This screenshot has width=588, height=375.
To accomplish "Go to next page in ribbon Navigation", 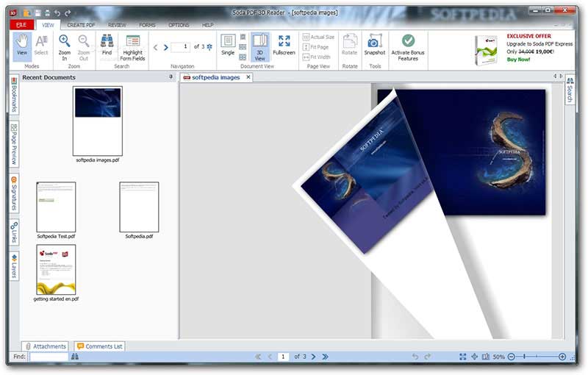I will point(166,47).
